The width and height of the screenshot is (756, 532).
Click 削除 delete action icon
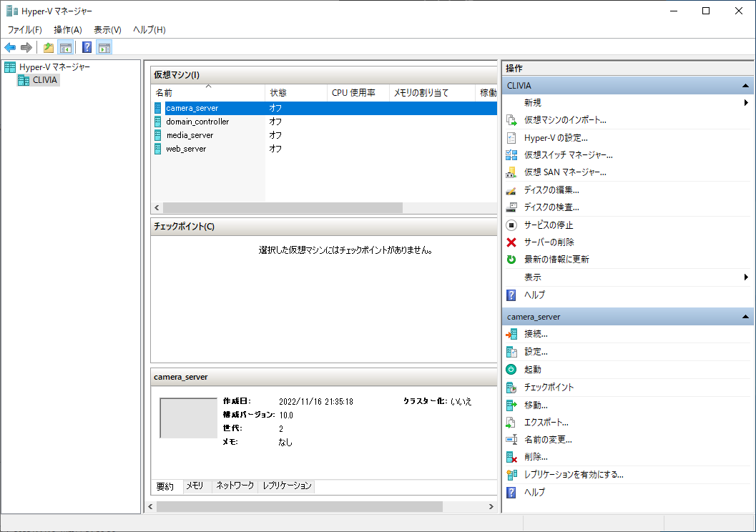tap(511, 457)
